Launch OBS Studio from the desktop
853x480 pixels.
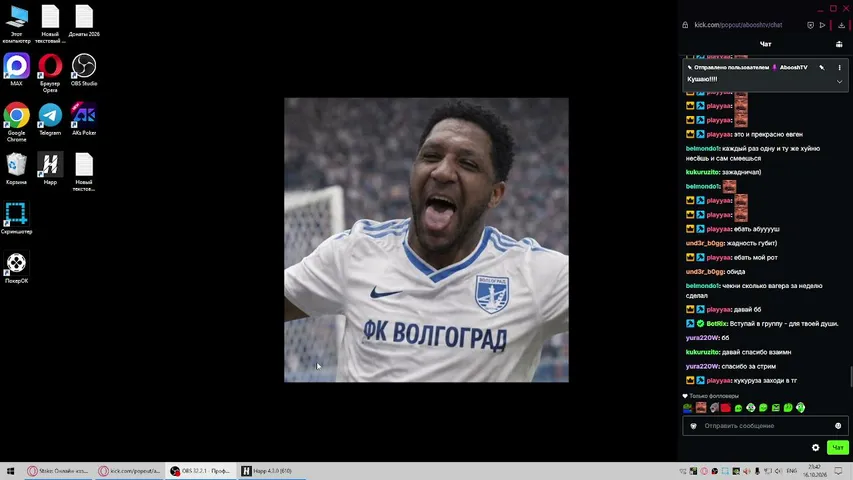tap(84, 70)
